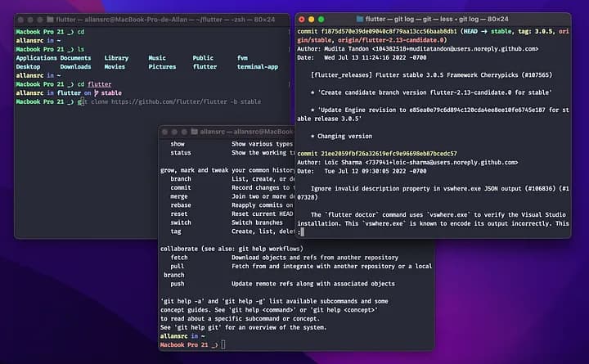Click the HEAD -> stable ref label

(x=488, y=31)
